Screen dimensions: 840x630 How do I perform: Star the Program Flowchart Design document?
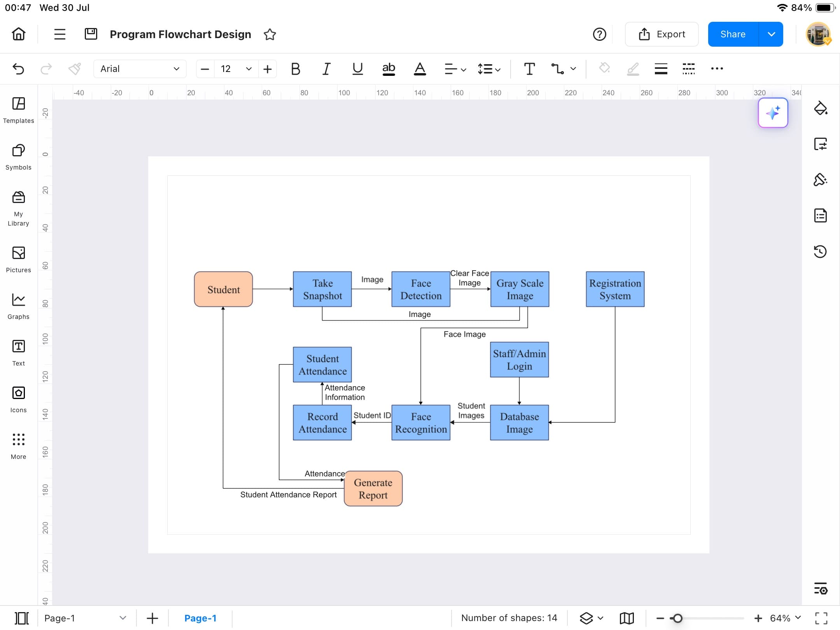click(270, 34)
